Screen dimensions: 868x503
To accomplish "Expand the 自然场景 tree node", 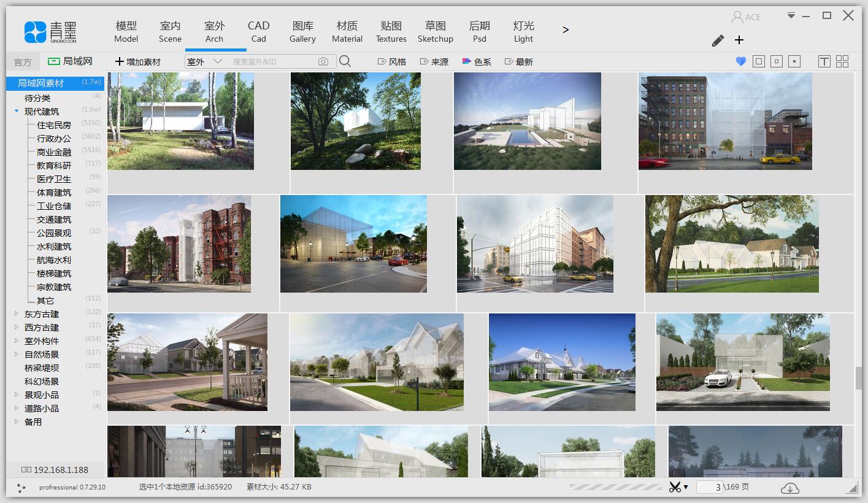I will coord(17,354).
